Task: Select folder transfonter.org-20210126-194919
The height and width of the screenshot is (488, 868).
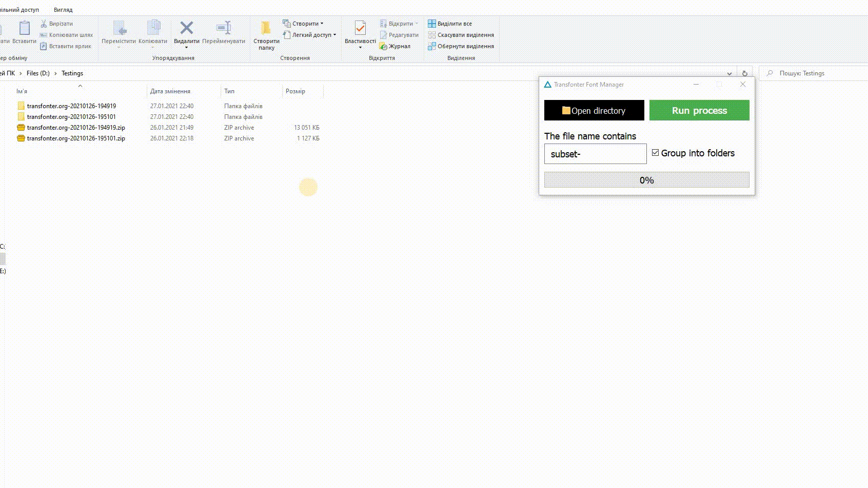Action: (71, 106)
